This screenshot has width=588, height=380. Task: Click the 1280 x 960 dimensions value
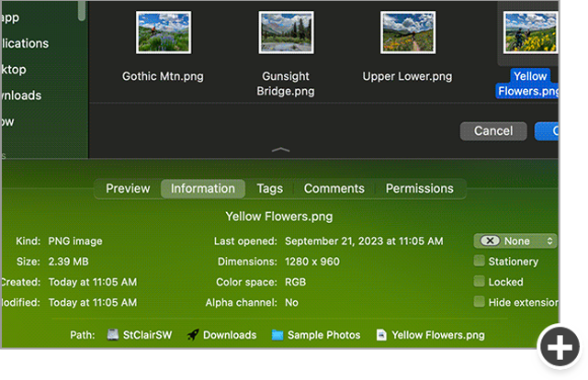312,262
